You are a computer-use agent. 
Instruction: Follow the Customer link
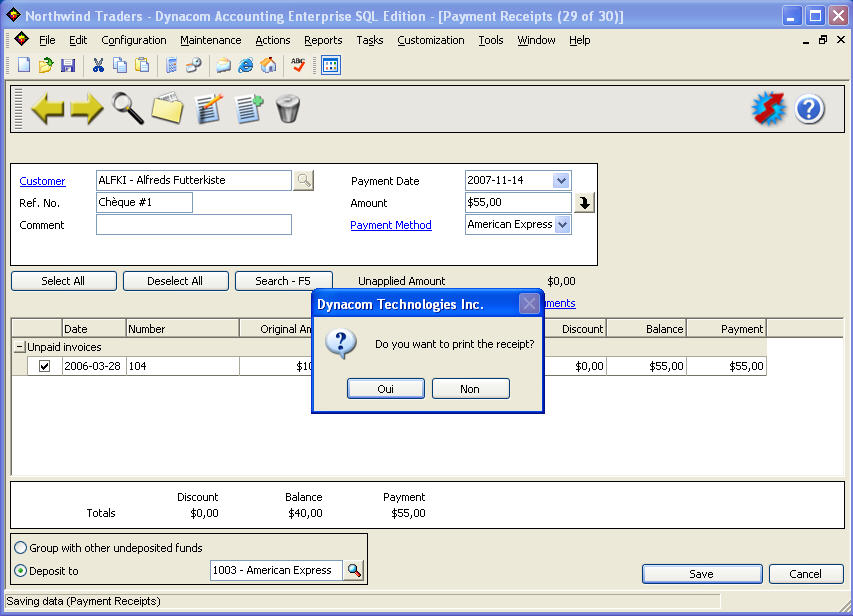(x=42, y=181)
